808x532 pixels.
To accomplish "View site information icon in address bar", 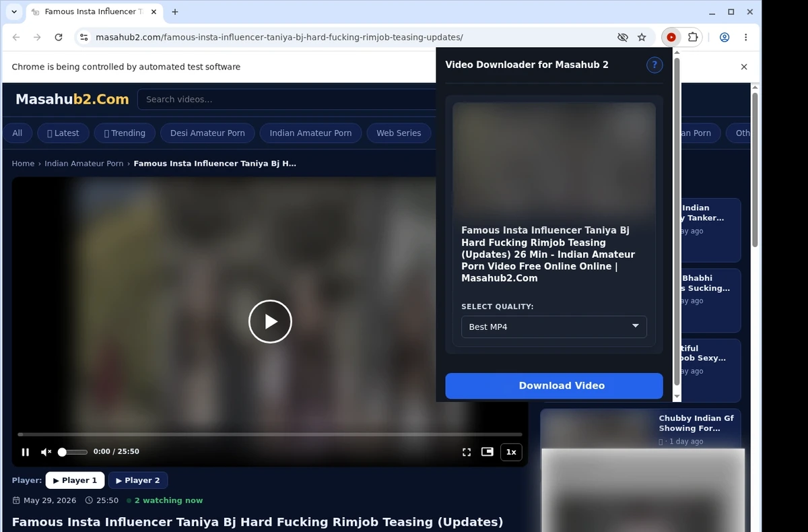I will pos(83,38).
